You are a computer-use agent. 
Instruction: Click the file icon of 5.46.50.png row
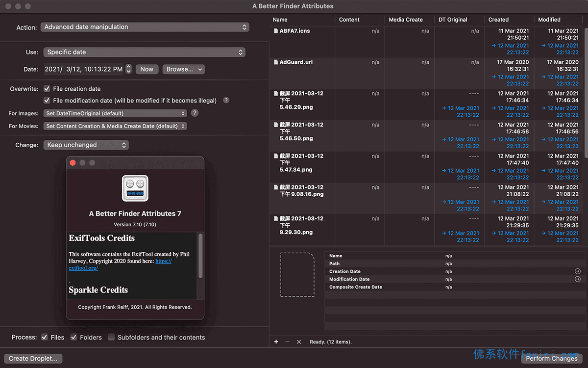[x=275, y=125]
